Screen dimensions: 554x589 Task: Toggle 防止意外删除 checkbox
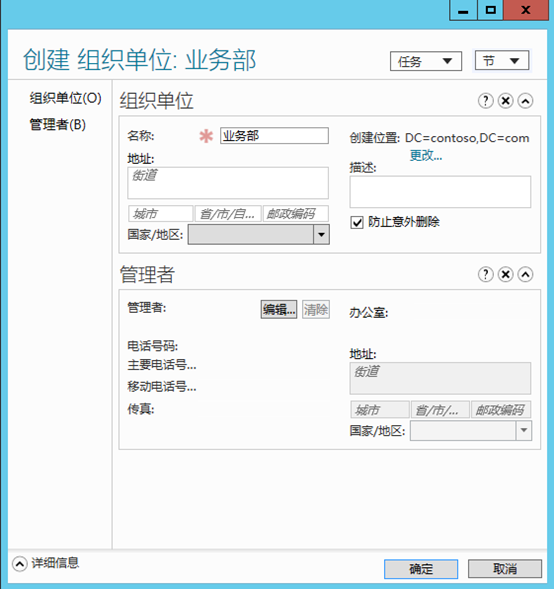pos(357,222)
